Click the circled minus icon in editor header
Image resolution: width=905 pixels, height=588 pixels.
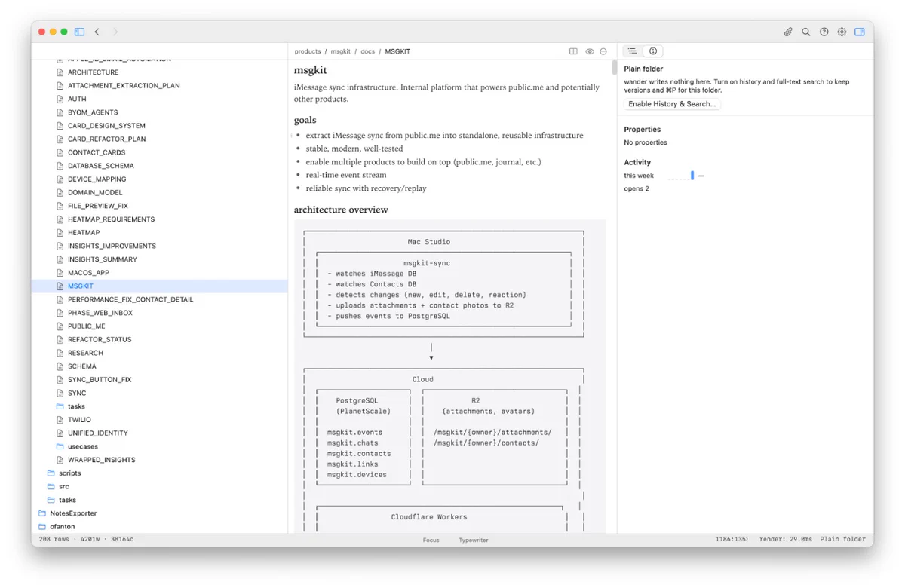click(603, 51)
